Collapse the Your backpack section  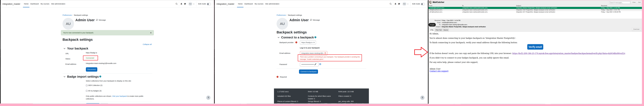64,49
